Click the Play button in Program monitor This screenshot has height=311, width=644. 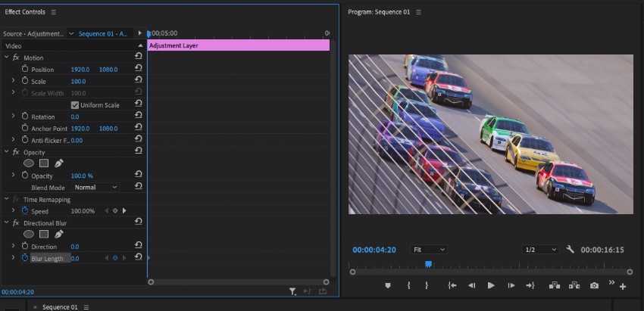click(491, 285)
